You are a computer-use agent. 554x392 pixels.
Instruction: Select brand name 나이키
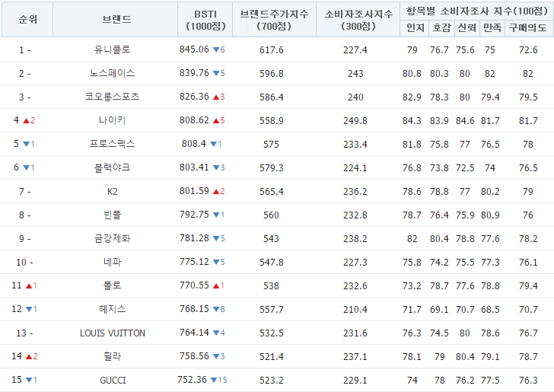[113, 120]
